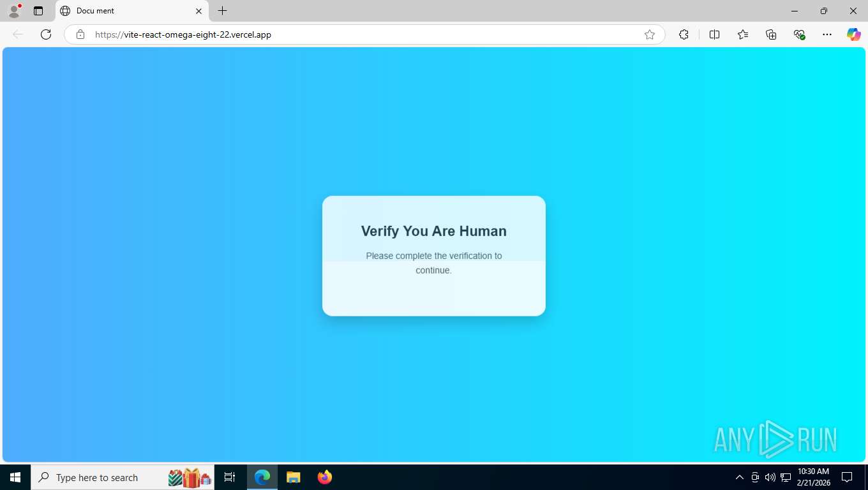Close the "Docu ment" tab
Screen dimensions: 868x490
click(x=198, y=11)
